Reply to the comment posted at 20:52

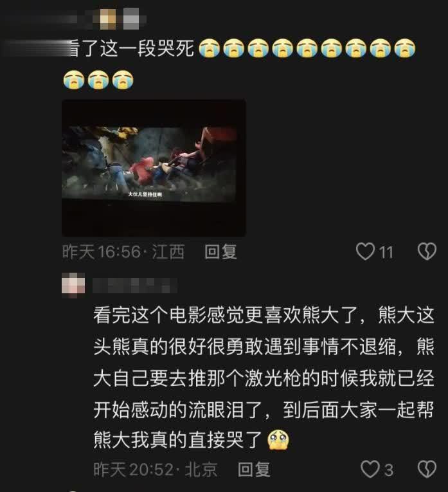pos(254,469)
